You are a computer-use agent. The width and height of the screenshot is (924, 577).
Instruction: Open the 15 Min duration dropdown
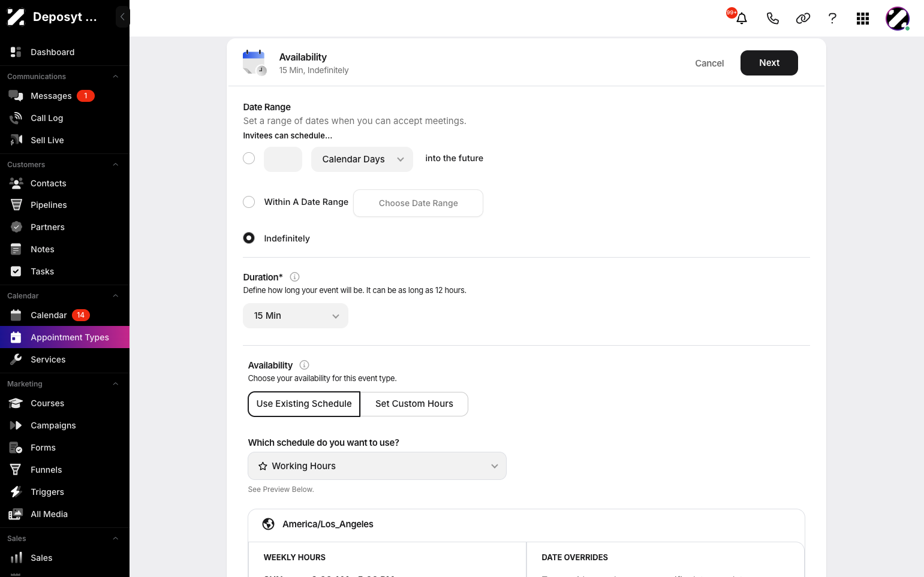pyautogui.click(x=296, y=316)
